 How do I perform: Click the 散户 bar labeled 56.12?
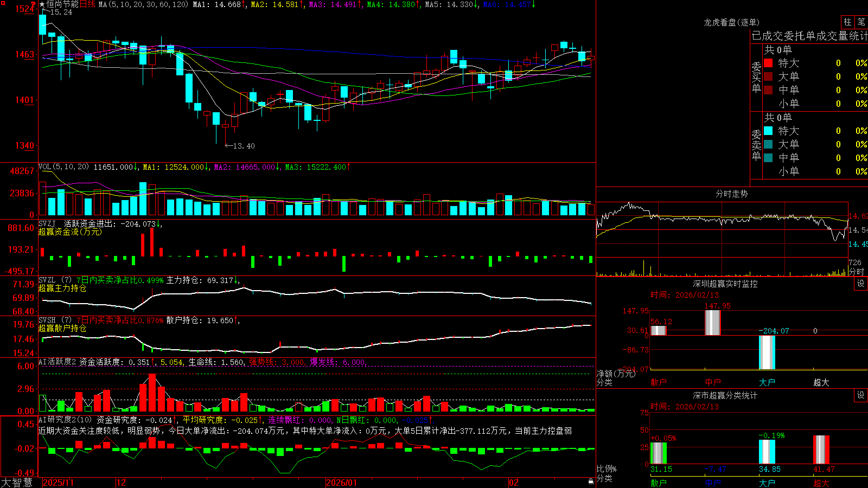point(658,330)
